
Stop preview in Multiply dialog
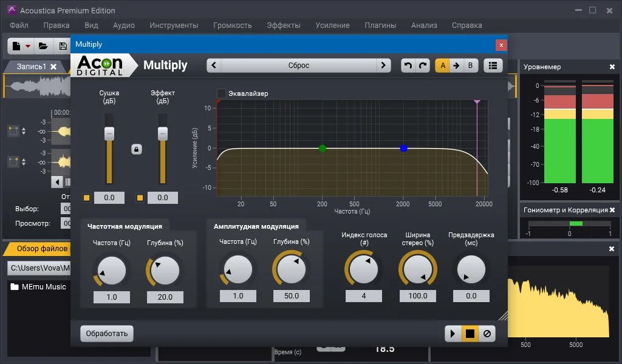pos(470,334)
